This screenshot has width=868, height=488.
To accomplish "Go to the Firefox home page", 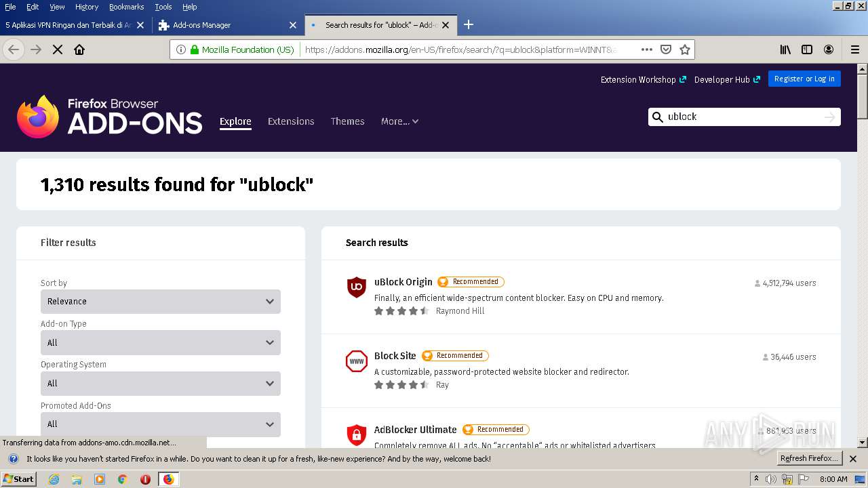I will click(x=79, y=49).
